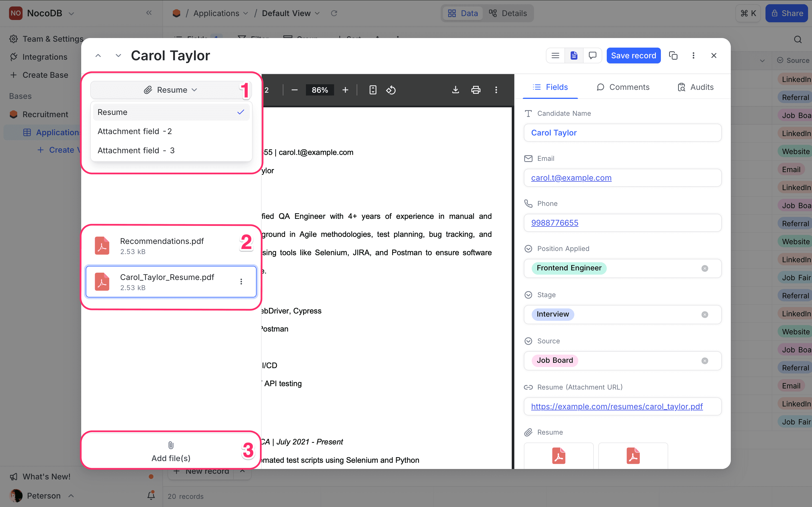Open the Details tab

pos(509,13)
